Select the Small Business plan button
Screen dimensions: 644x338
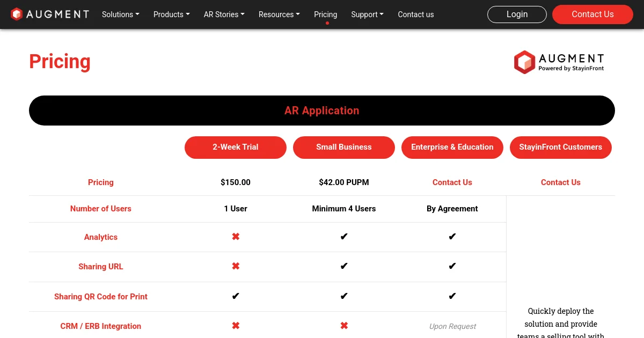pos(344,147)
